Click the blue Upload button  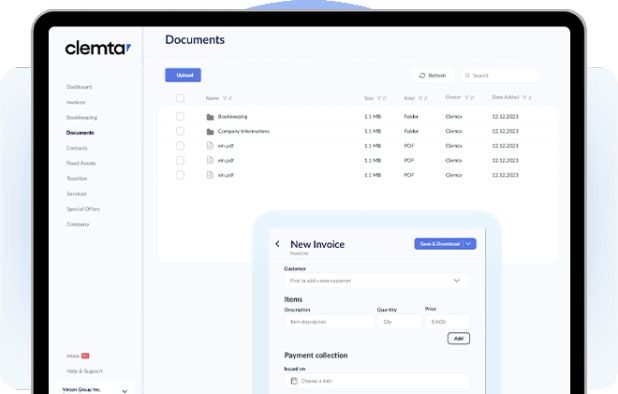point(183,75)
